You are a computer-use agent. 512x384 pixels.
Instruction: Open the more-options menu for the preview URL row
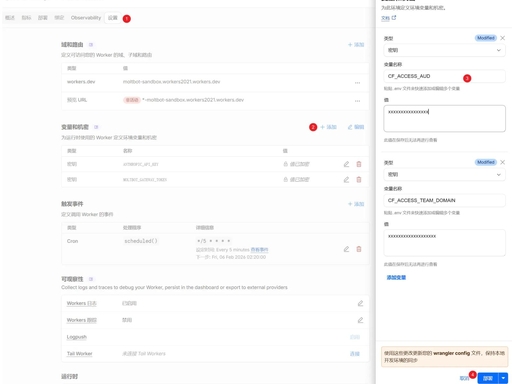click(x=357, y=100)
